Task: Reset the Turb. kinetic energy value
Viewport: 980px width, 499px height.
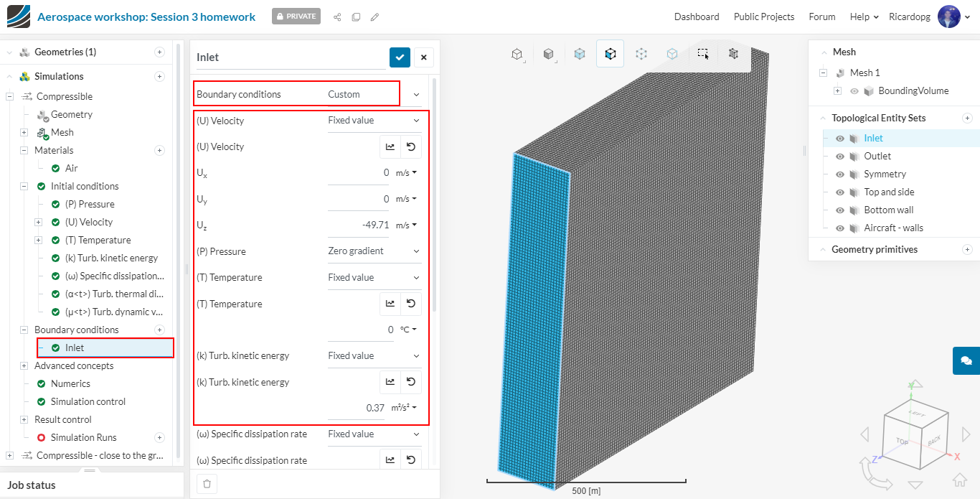Action: 411,382
